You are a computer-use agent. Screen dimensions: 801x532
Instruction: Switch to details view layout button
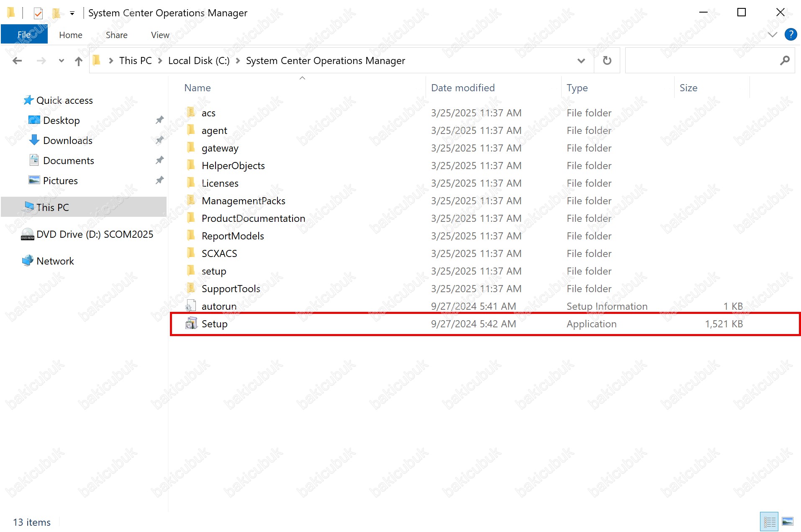pos(769,522)
